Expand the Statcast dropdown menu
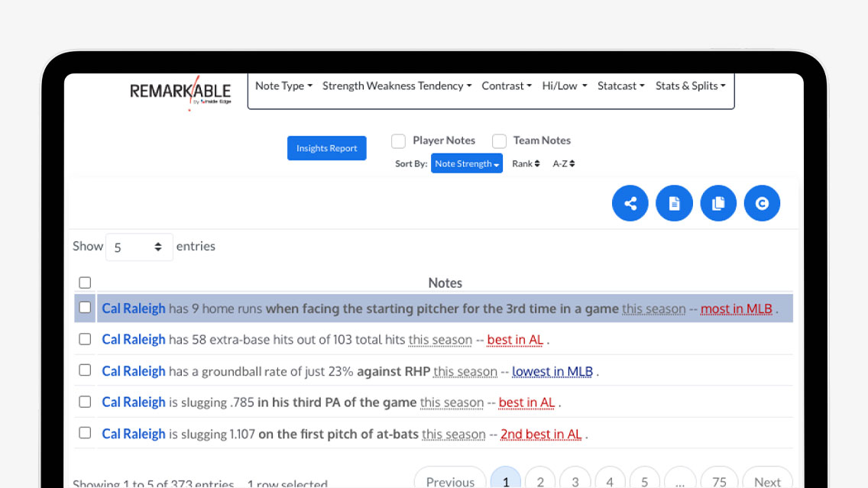The height and width of the screenshot is (488, 868). (620, 86)
